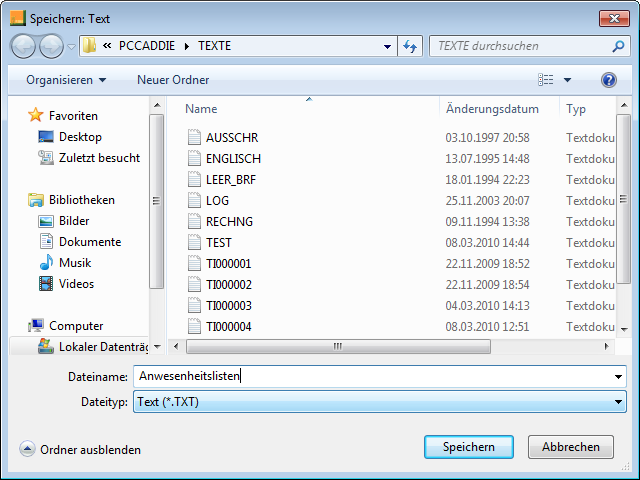This screenshot has width=640, height=480.
Task: Select the TI000001 file
Action: coord(229,264)
